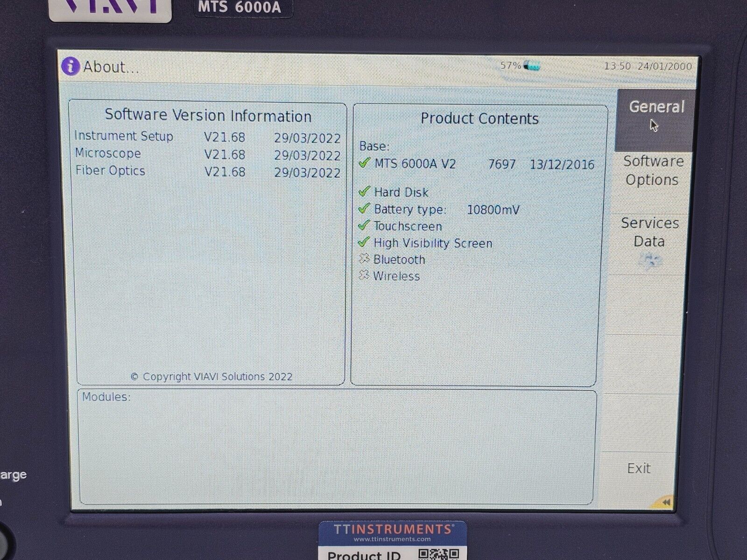Click the battery level icon

532,66
